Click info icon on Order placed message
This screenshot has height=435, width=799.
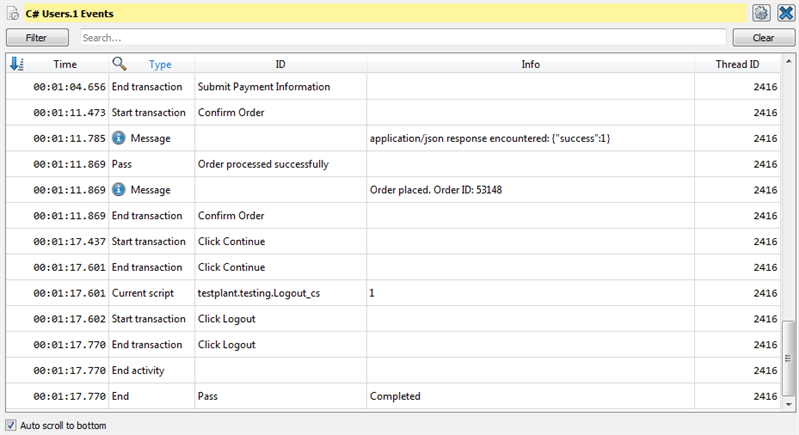118,190
